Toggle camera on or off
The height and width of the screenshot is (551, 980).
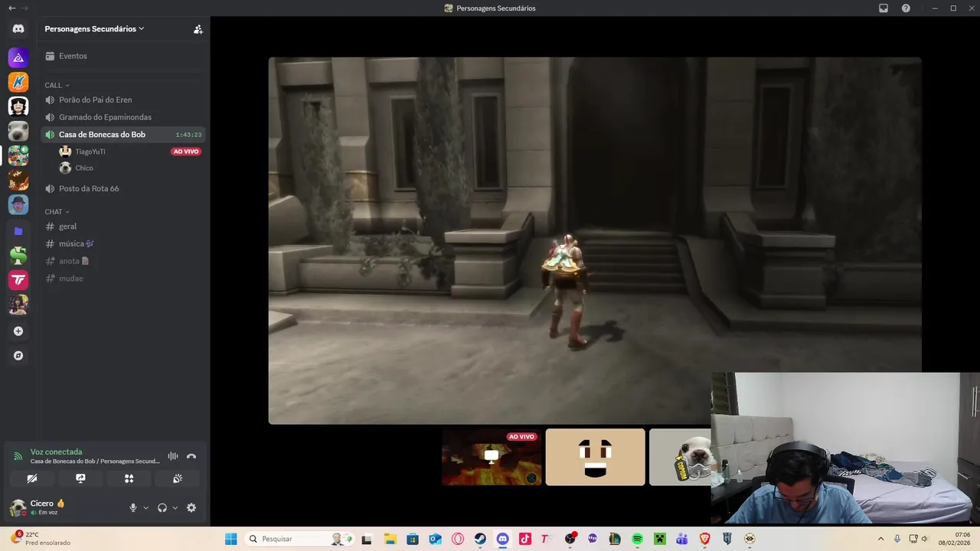(x=32, y=478)
